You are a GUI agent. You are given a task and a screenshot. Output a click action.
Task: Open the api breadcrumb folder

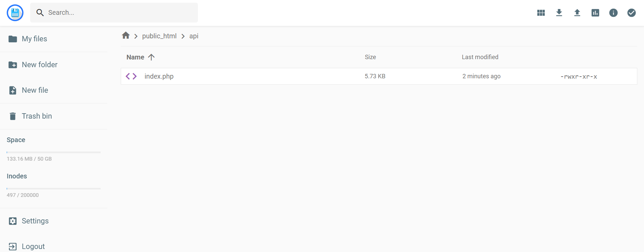point(194,36)
